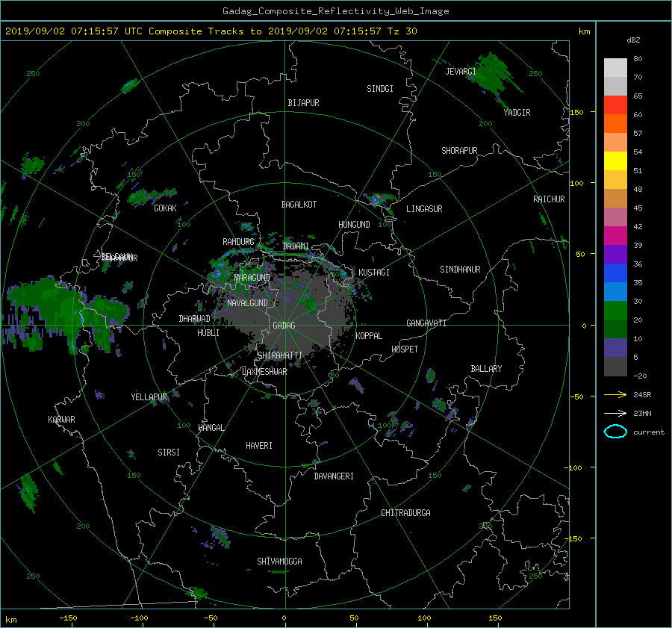Click the NAVALGUND city label
Image resolution: width=672 pixels, height=628 pixels.
pyautogui.click(x=247, y=303)
